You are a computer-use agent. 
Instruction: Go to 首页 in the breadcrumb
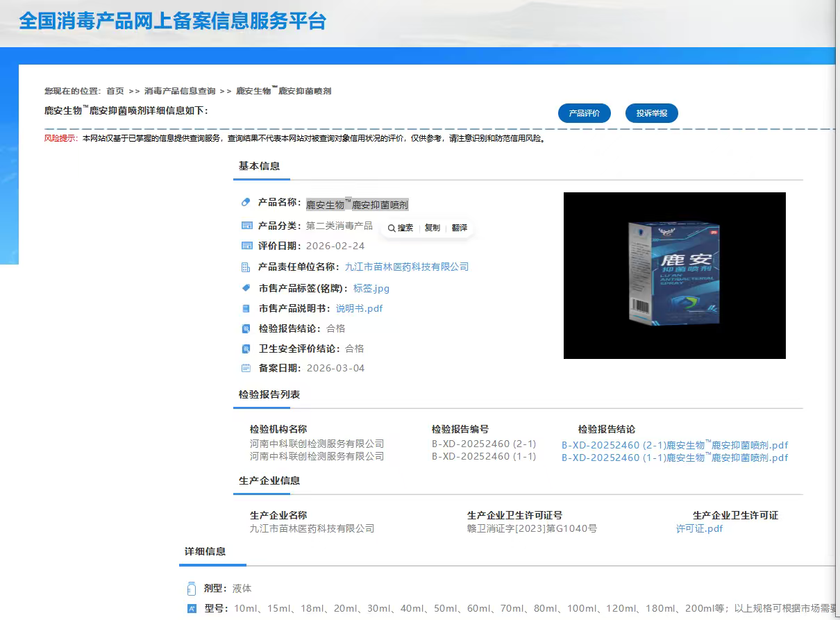[115, 91]
